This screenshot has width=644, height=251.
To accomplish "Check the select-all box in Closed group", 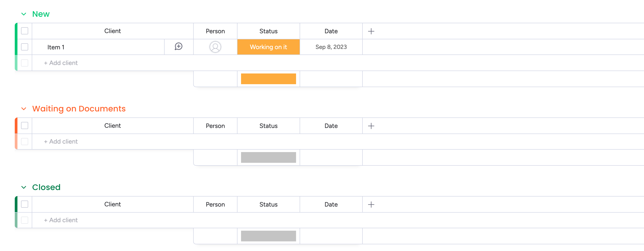I will click(25, 204).
